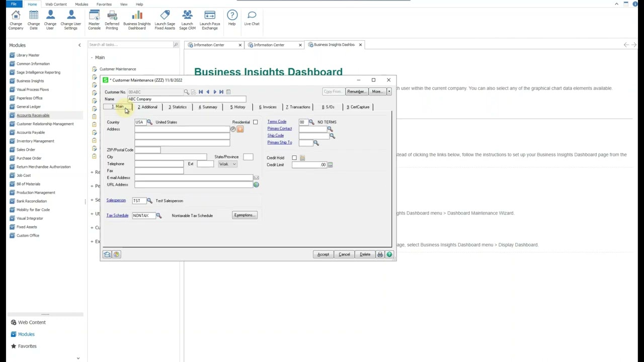Click the Cancel button

[x=344, y=254]
